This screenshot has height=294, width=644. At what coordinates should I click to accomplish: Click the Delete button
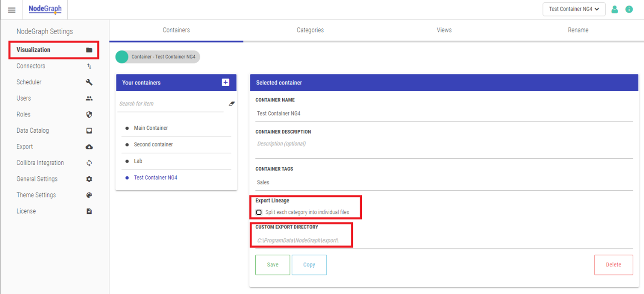coord(613,265)
